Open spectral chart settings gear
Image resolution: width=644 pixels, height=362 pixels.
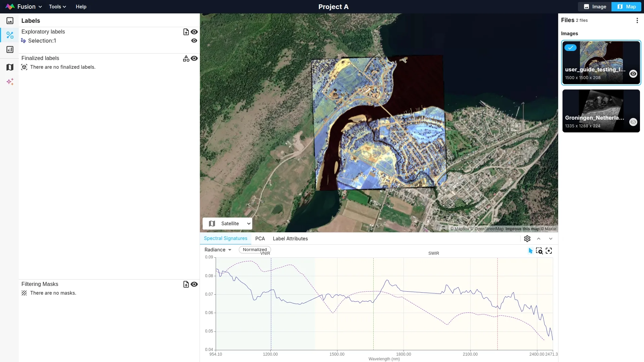tap(527, 239)
